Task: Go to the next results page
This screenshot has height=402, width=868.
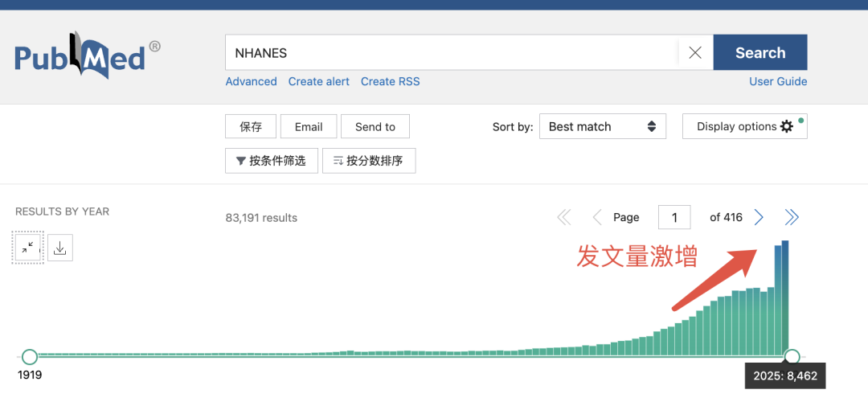Action: pyautogui.click(x=759, y=217)
